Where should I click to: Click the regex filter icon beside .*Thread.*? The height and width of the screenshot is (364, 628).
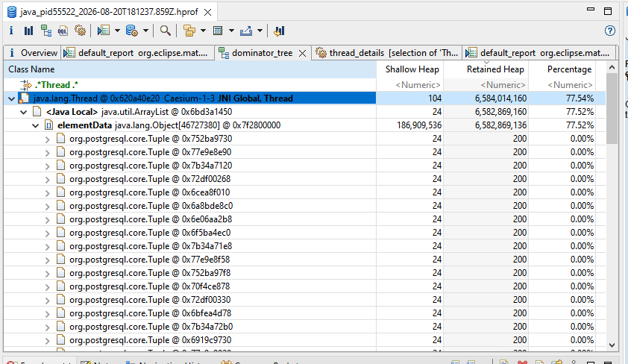click(25, 85)
